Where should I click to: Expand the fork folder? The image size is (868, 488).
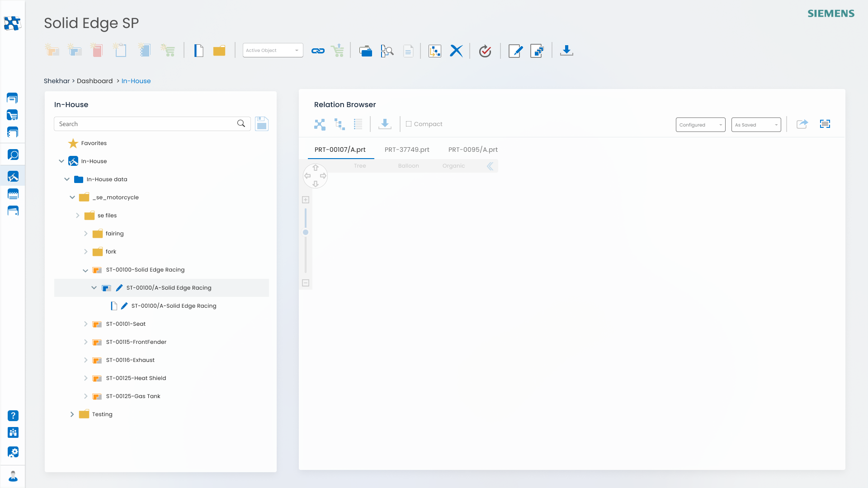click(86, 252)
